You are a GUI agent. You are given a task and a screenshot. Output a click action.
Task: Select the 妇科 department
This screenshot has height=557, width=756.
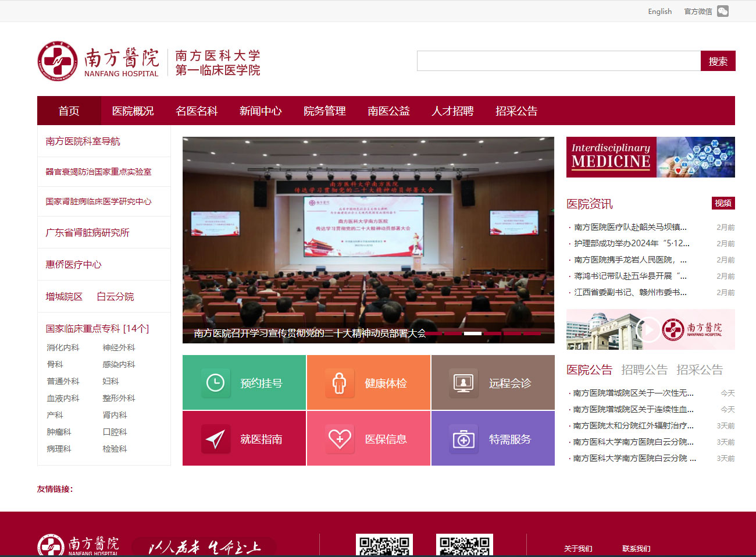tap(110, 381)
